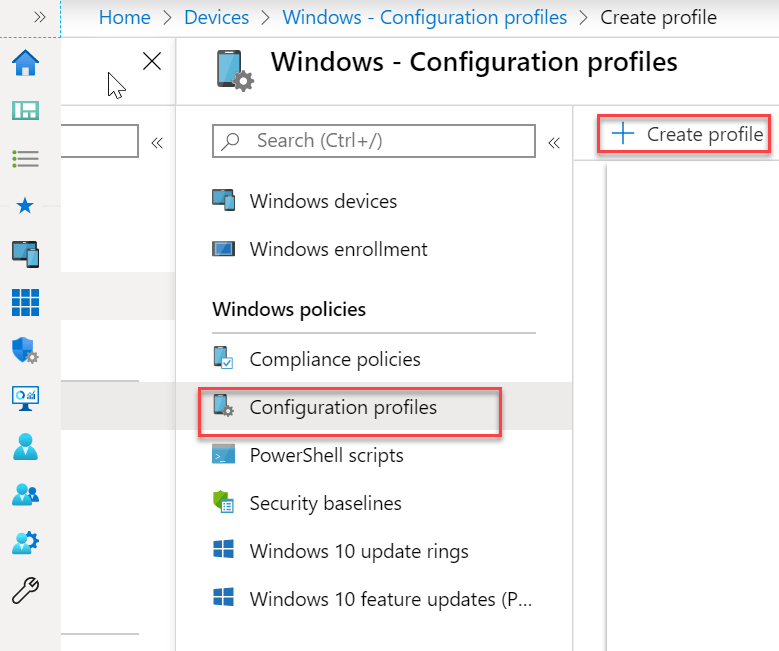Open the Users icon in sidebar
This screenshot has height=651, width=779.
pyautogui.click(x=25, y=446)
